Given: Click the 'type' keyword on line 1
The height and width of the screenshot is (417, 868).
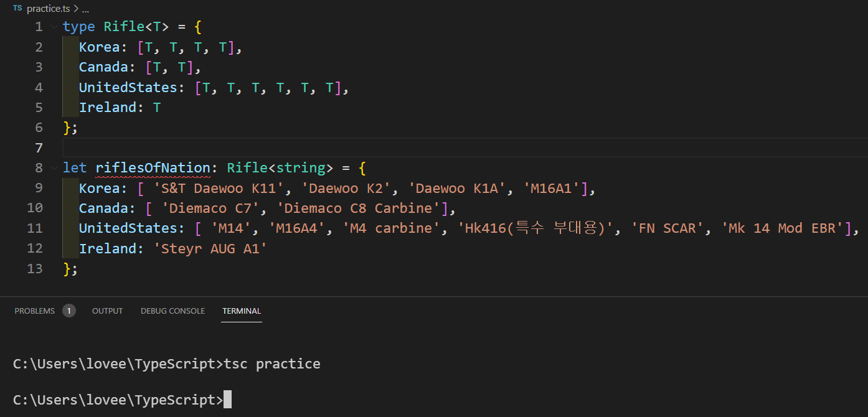Looking at the screenshot, I should point(79,27).
